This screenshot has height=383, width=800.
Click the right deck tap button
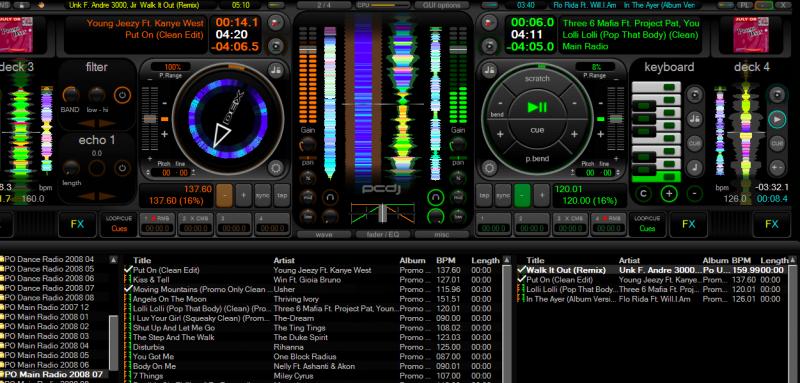click(x=484, y=195)
